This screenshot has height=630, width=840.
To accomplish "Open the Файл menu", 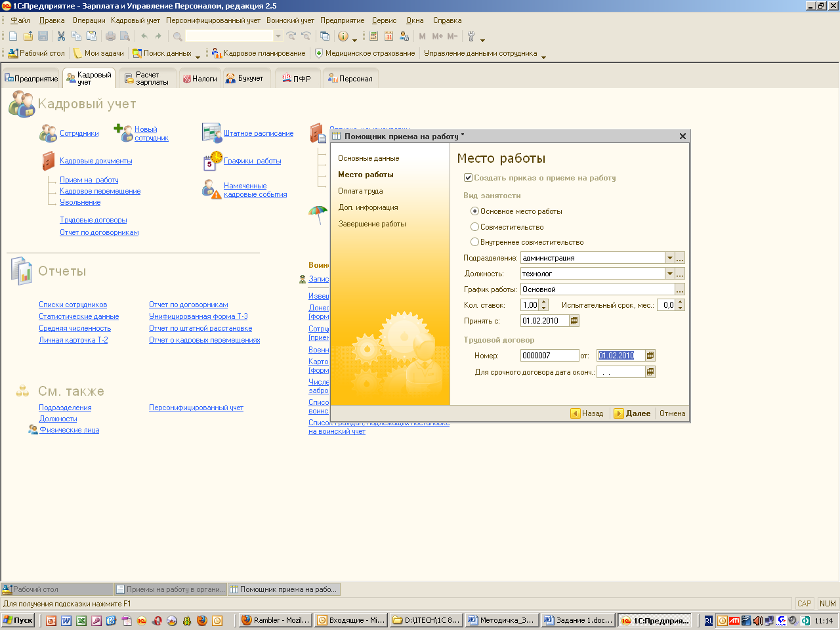I will coord(20,20).
